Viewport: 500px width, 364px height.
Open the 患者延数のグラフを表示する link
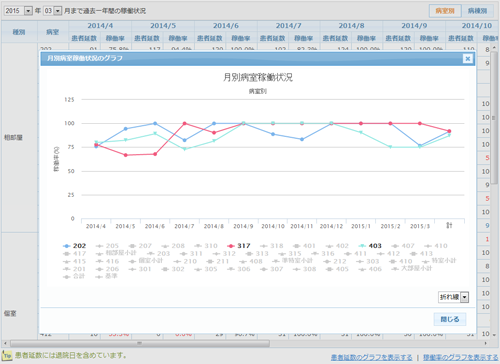click(x=371, y=357)
